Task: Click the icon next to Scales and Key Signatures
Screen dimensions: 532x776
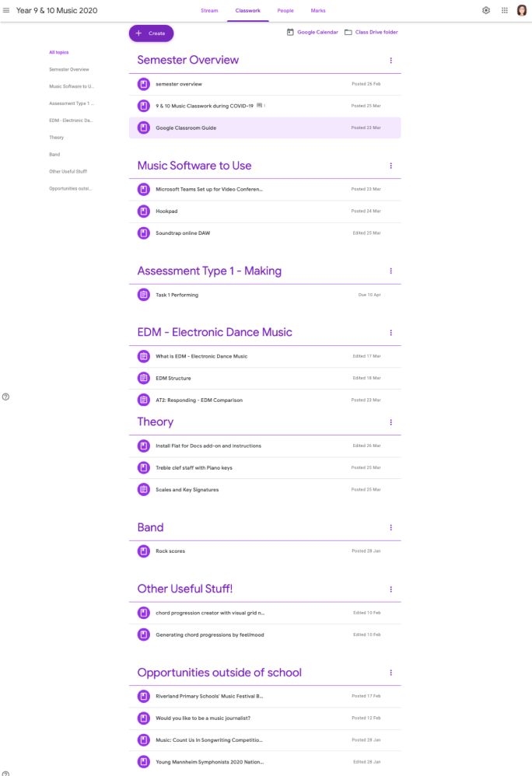Action: click(x=144, y=489)
